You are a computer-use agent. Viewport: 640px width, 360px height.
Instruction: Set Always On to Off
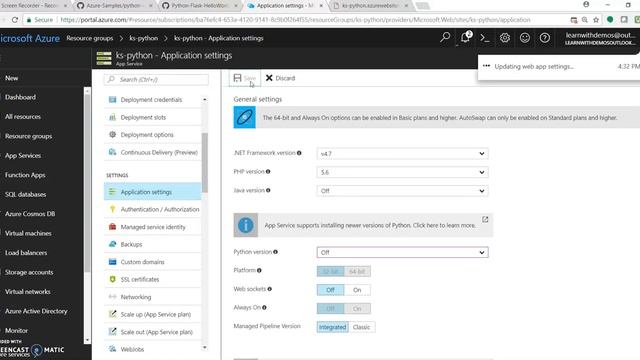tap(330, 309)
